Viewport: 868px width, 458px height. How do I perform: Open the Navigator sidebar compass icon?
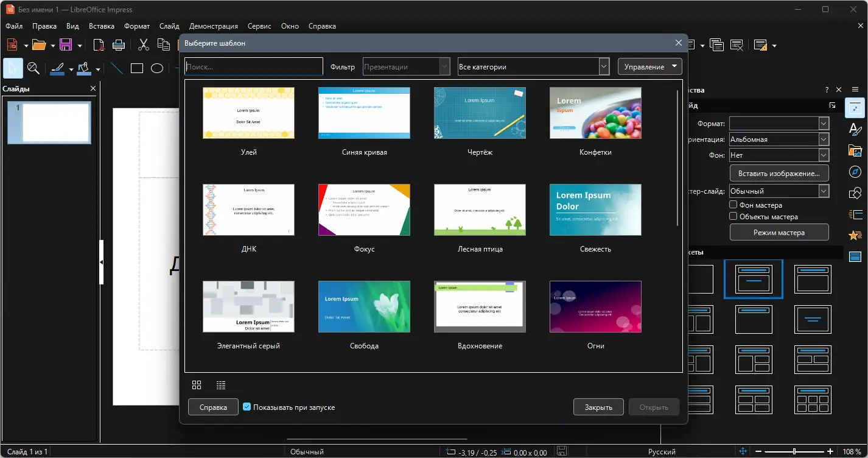point(855,172)
